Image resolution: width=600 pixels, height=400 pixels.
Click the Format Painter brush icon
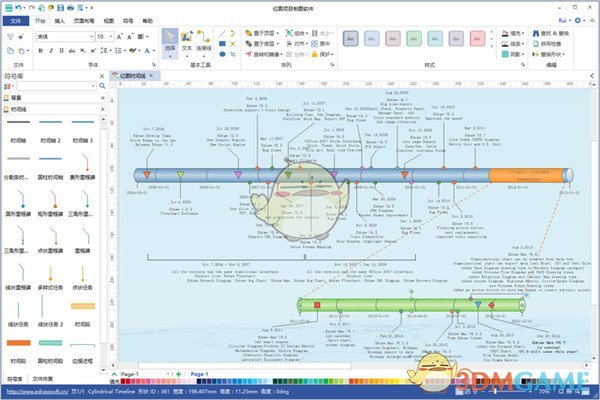click(x=21, y=37)
